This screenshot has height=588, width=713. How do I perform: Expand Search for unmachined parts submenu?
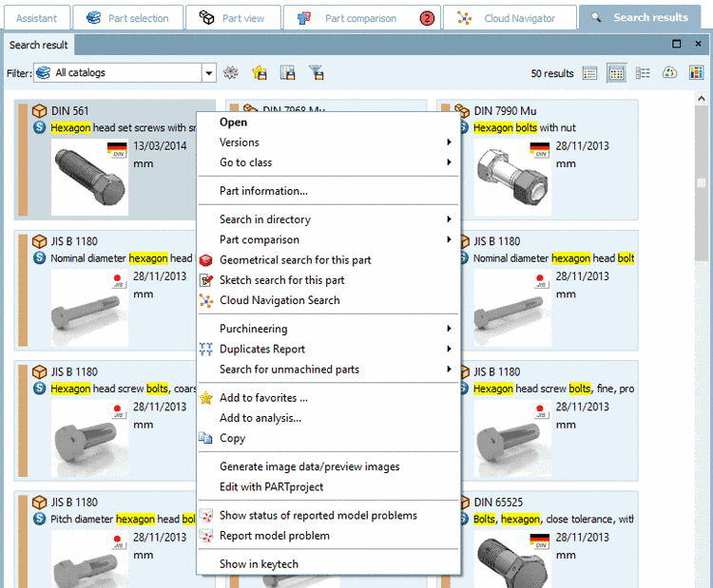[x=329, y=369]
